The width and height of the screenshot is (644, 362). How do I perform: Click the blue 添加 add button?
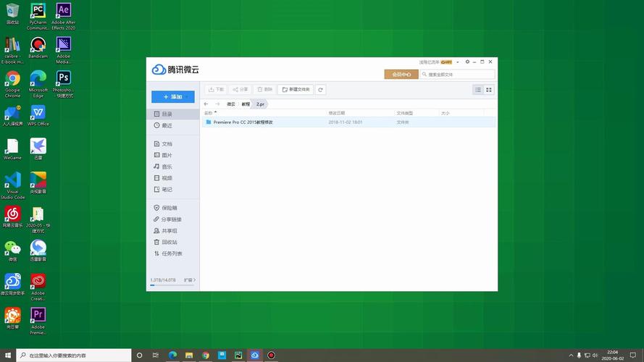173,97
